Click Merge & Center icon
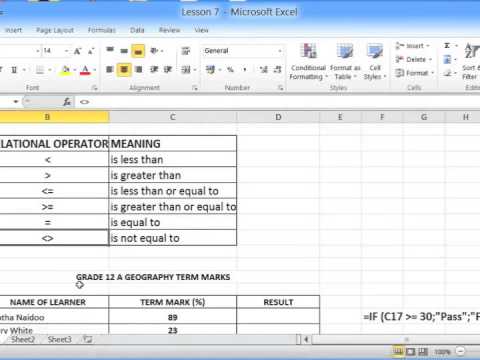Image resolution: width=480 pixels, height=360 pixels. pyautogui.click(x=185, y=69)
